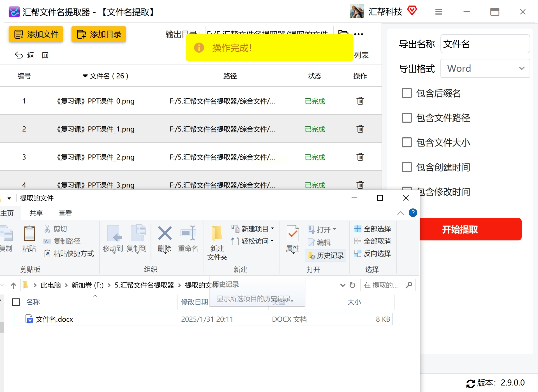The image size is (538, 392).
Task: Enable the 包含后缀名 checkbox
Action: tap(407, 93)
